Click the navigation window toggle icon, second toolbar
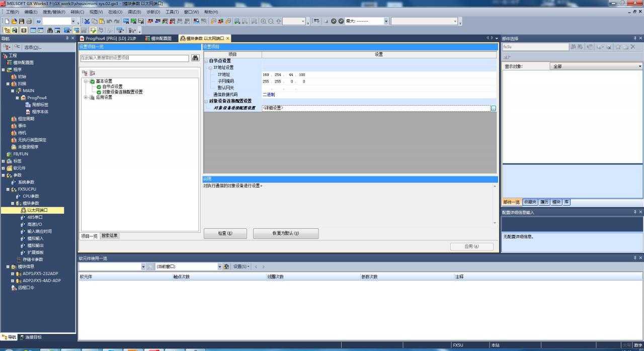The width and height of the screenshot is (644, 351). pos(8,30)
